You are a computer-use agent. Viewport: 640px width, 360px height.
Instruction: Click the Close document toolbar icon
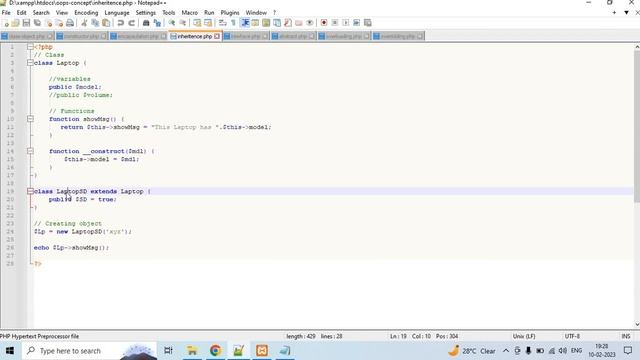pos(49,23)
